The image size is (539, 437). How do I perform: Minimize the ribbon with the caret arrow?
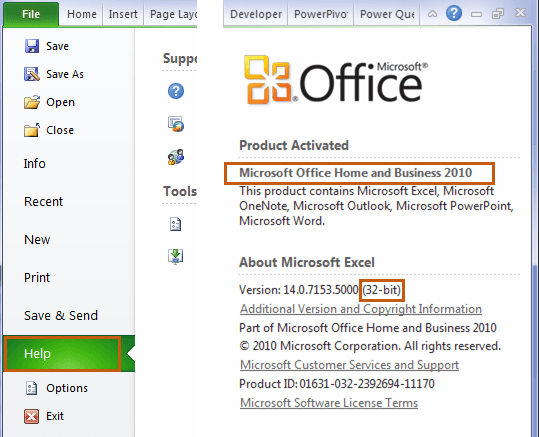432,14
